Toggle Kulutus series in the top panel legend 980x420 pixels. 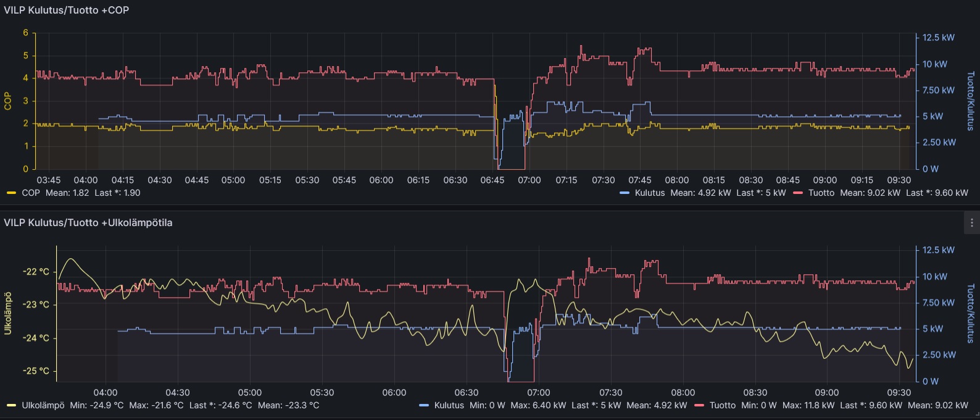(x=649, y=193)
